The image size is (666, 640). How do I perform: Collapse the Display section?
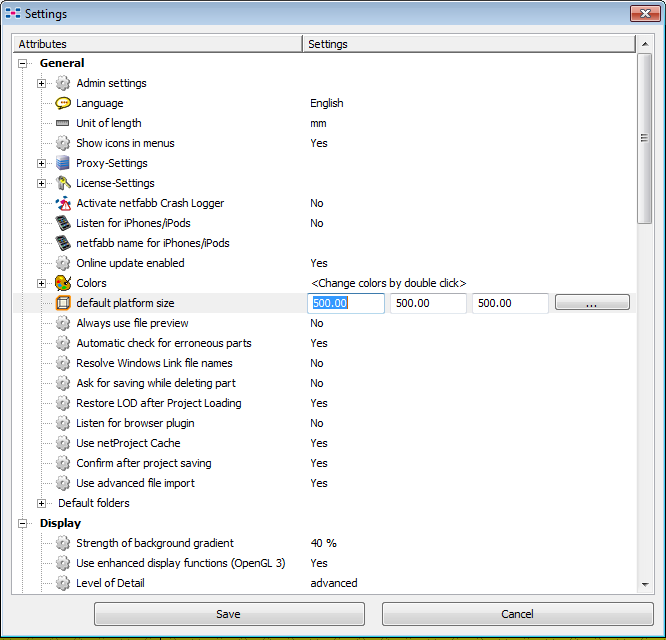[x=23, y=524]
